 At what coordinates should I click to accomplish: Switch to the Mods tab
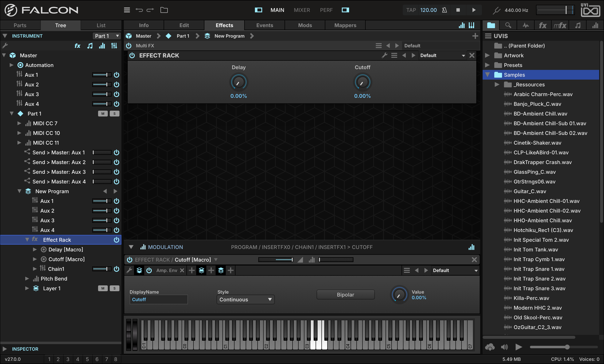305,25
